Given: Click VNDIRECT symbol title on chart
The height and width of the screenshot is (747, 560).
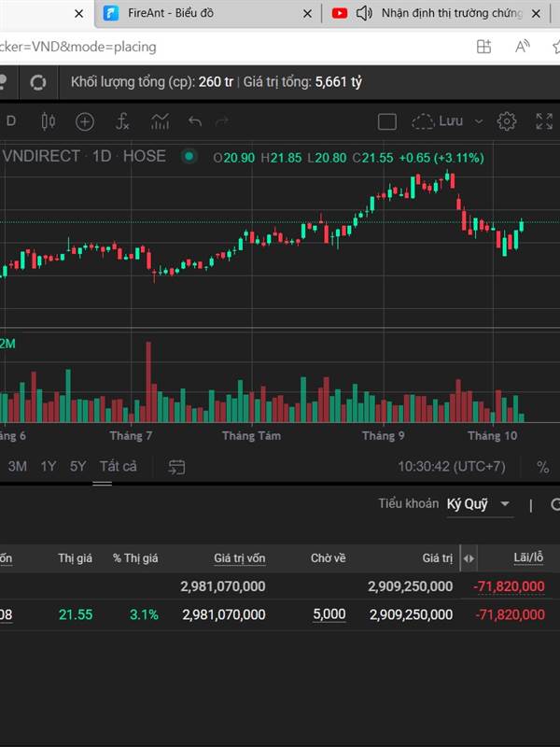Looking at the screenshot, I should [x=41, y=156].
